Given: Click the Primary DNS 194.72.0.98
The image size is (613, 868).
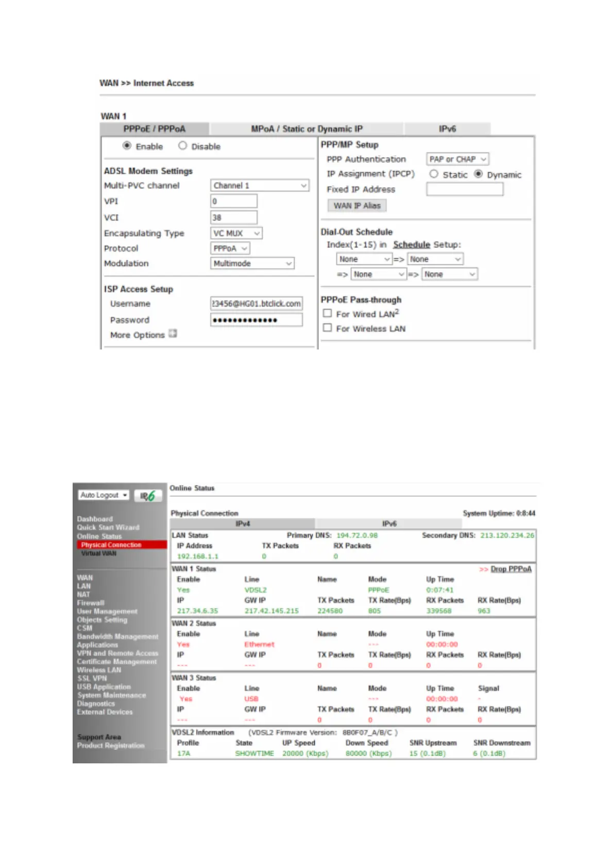Looking at the screenshot, I should 357,536.
